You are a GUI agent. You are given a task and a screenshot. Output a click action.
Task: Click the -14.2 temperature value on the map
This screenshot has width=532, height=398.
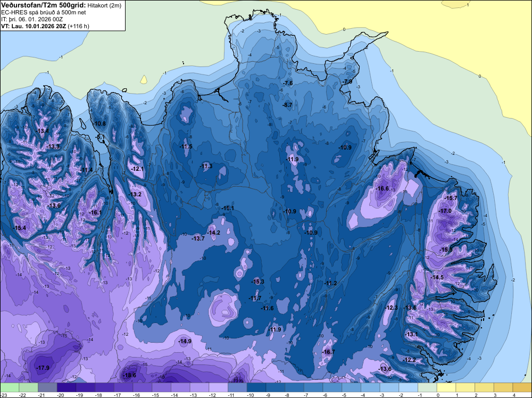pos(214,233)
